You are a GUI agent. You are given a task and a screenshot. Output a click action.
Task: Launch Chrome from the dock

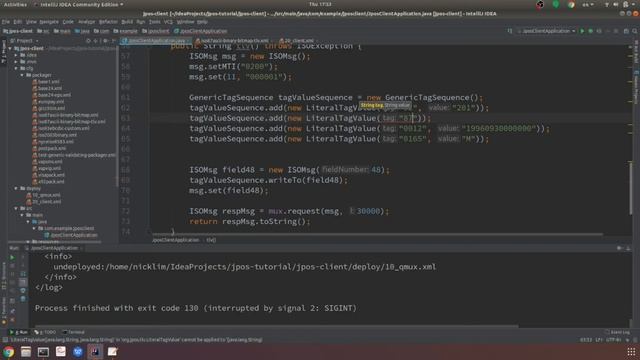point(9,351)
